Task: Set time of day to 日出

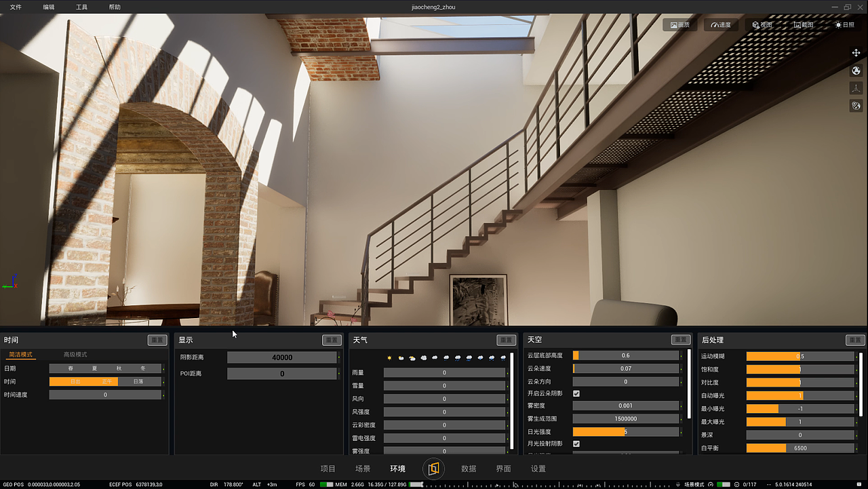Action: tap(75, 382)
